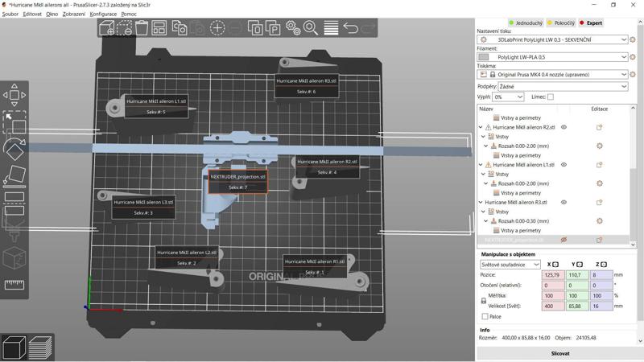This screenshot has height=362, width=644.
Task: Open the Výplň infill dropdown
Action: tap(508, 97)
